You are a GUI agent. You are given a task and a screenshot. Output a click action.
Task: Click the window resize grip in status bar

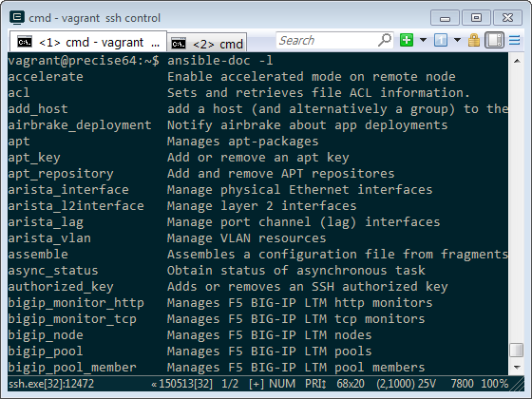coord(517,384)
